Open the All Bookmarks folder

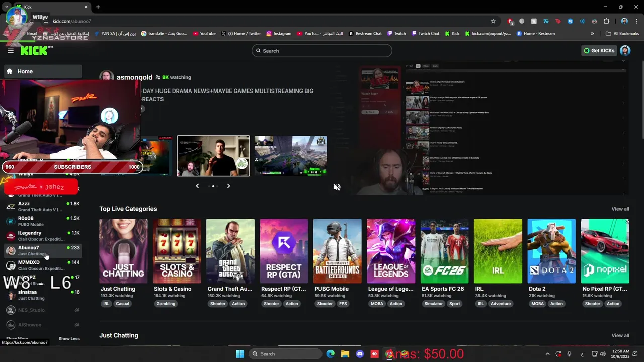click(622, 34)
